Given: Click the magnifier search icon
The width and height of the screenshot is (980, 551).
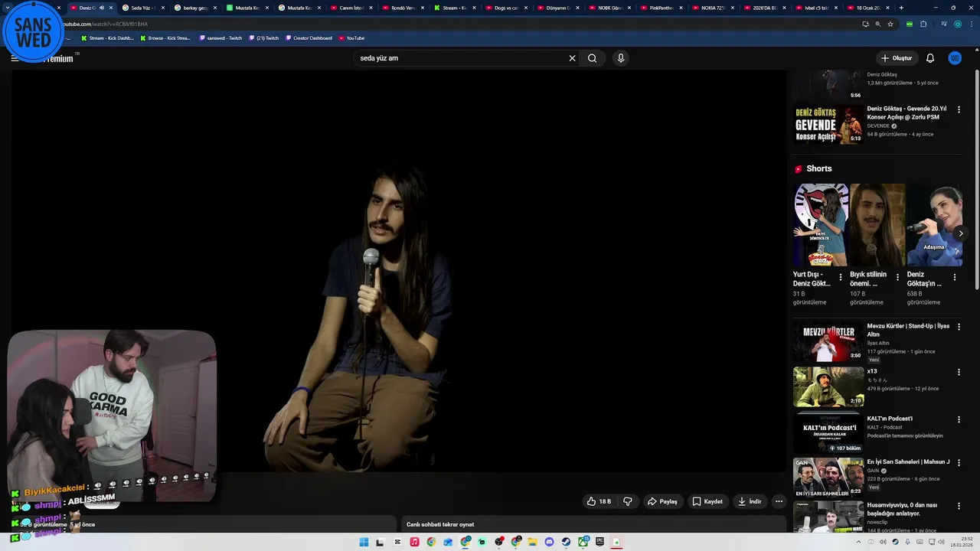Looking at the screenshot, I should 592,58.
